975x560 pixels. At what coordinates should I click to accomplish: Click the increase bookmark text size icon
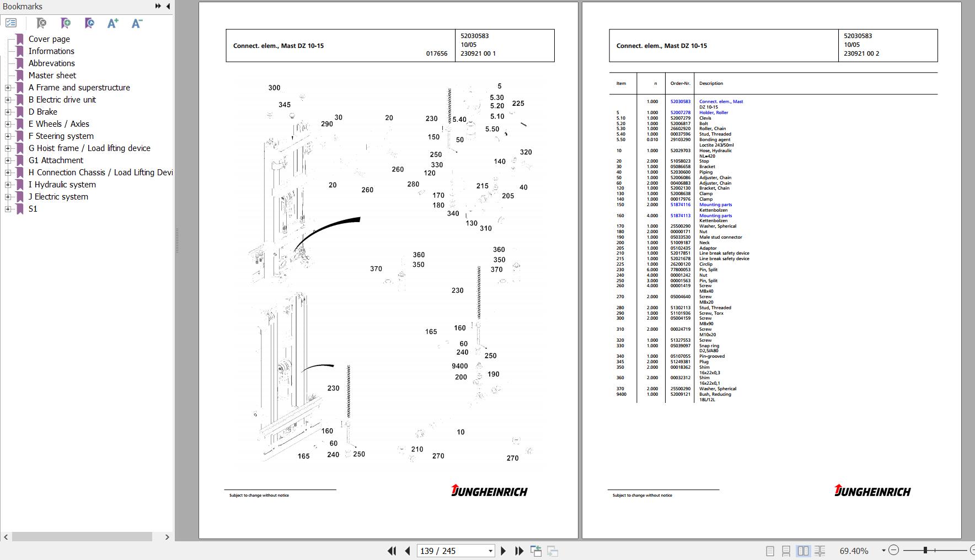(113, 23)
